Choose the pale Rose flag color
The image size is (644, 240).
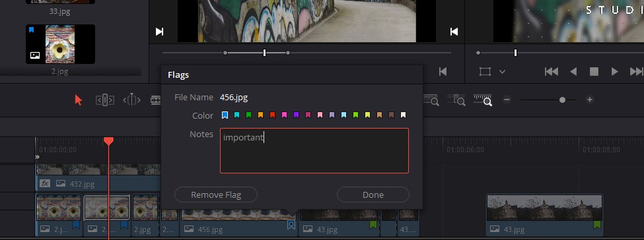tap(320, 115)
